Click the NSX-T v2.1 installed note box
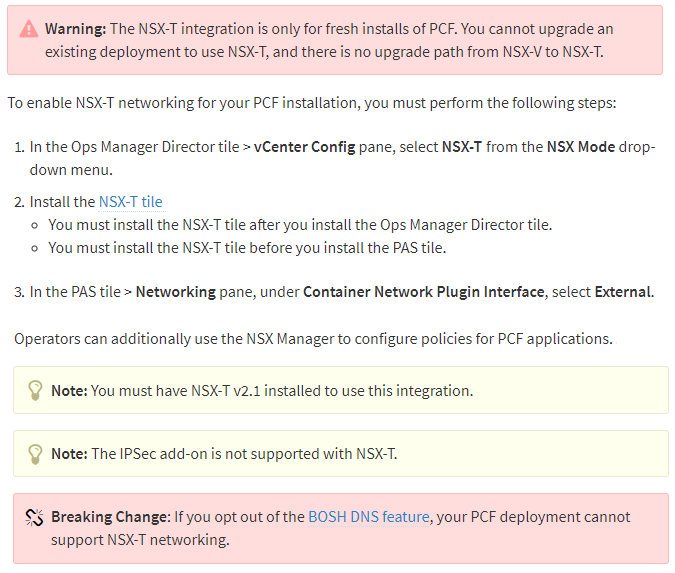The image size is (675, 573). click(341, 390)
